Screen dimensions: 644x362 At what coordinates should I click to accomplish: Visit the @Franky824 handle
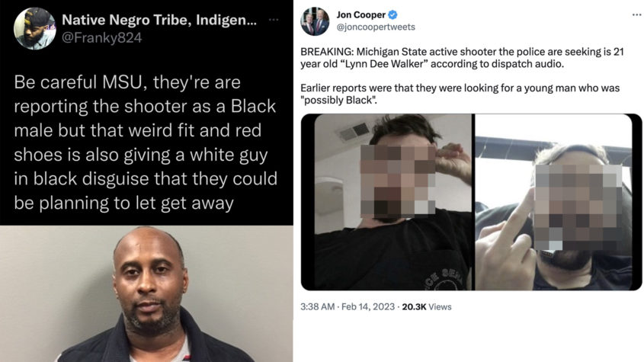tap(102, 38)
